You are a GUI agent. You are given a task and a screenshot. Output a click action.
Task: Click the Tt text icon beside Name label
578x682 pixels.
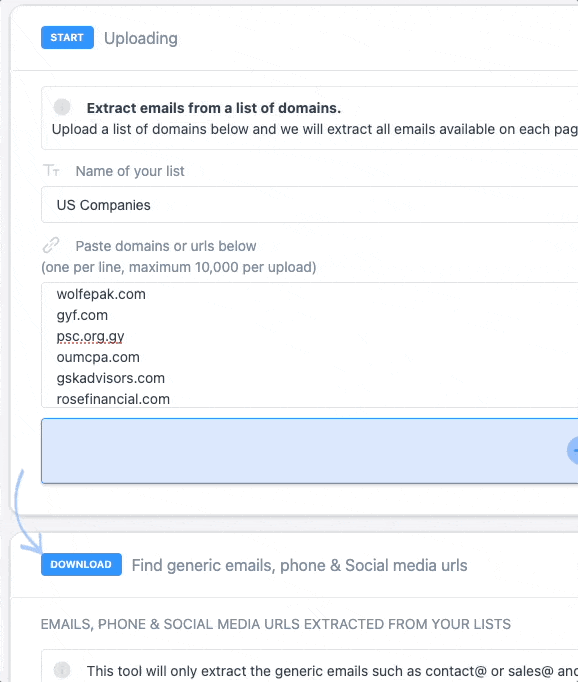coord(51,170)
